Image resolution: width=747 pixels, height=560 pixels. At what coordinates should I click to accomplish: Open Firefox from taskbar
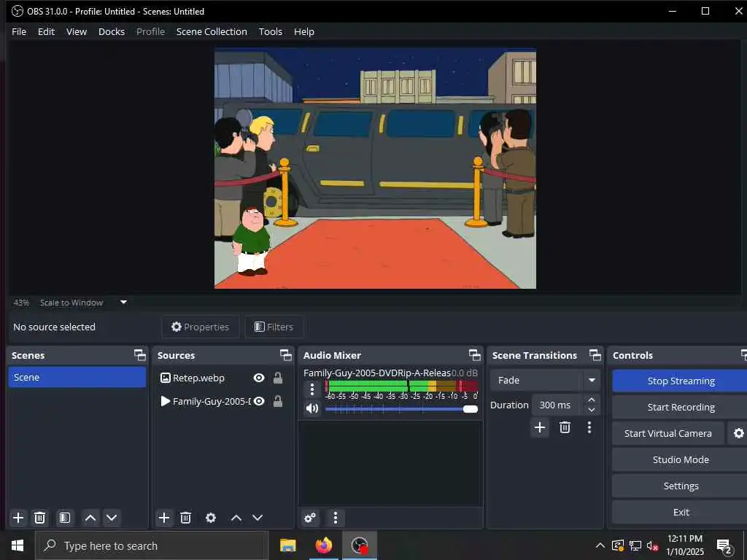click(324, 545)
